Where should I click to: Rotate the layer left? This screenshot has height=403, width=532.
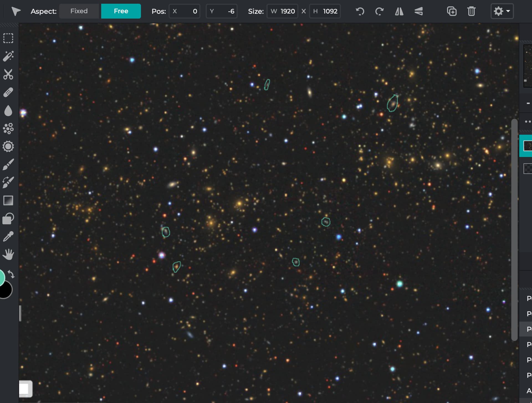click(360, 11)
